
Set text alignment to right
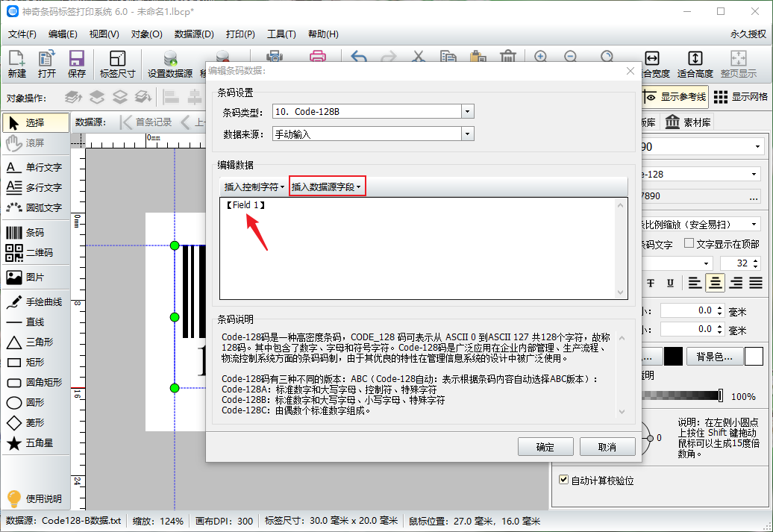tap(736, 283)
